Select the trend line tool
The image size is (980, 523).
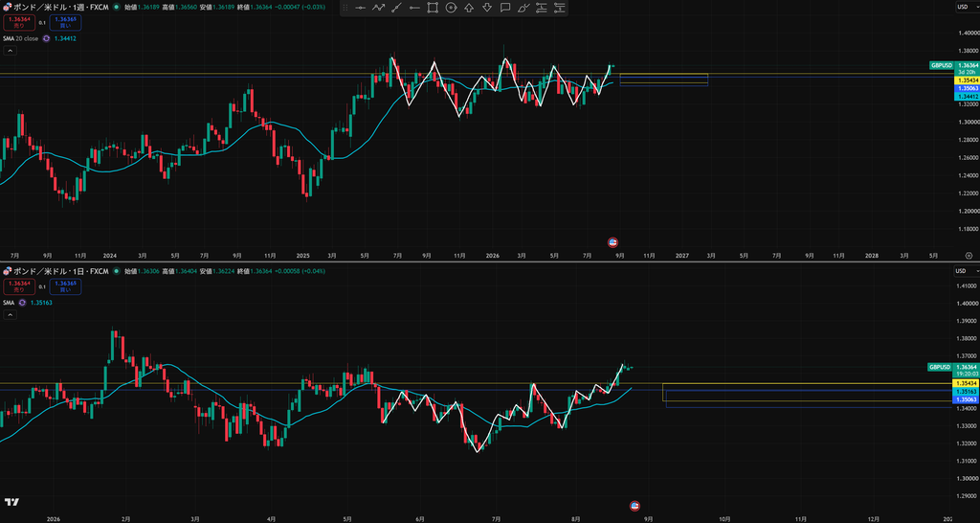[x=396, y=8]
